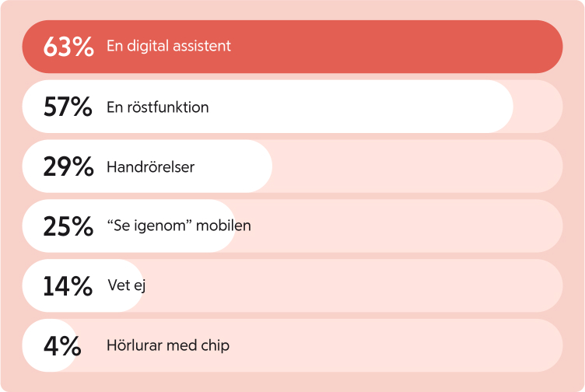The height and width of the screenshot is (392, 585).
Task: Click the white 29% bar fill end
Action: (259, 166)
